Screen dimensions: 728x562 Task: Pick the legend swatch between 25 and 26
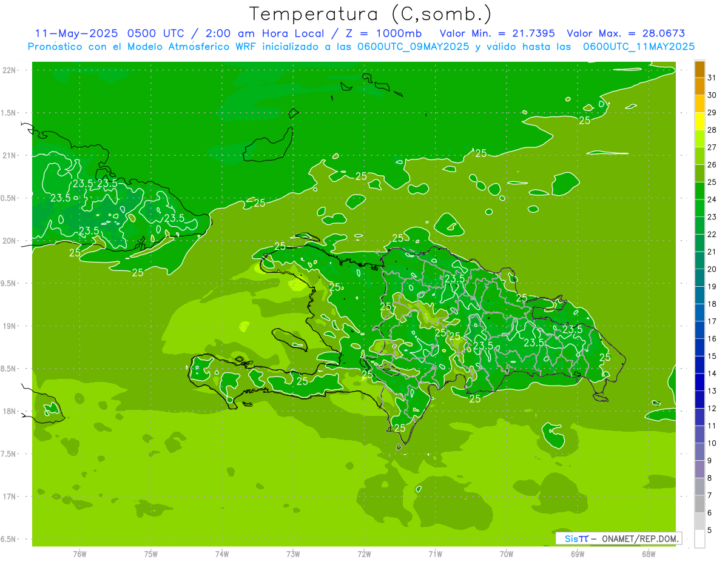coord(699,173)
